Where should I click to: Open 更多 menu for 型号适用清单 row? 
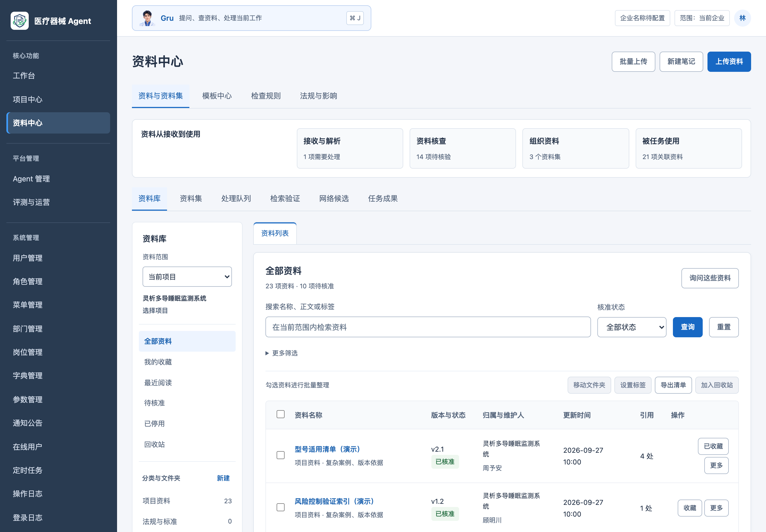pos(716,465)
